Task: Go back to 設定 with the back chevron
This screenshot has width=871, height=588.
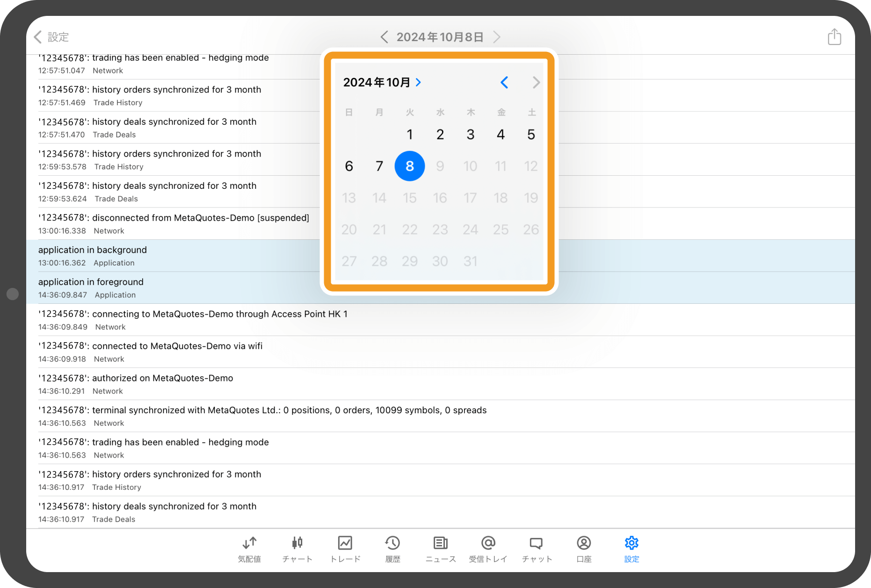Action: pos(38,37)
